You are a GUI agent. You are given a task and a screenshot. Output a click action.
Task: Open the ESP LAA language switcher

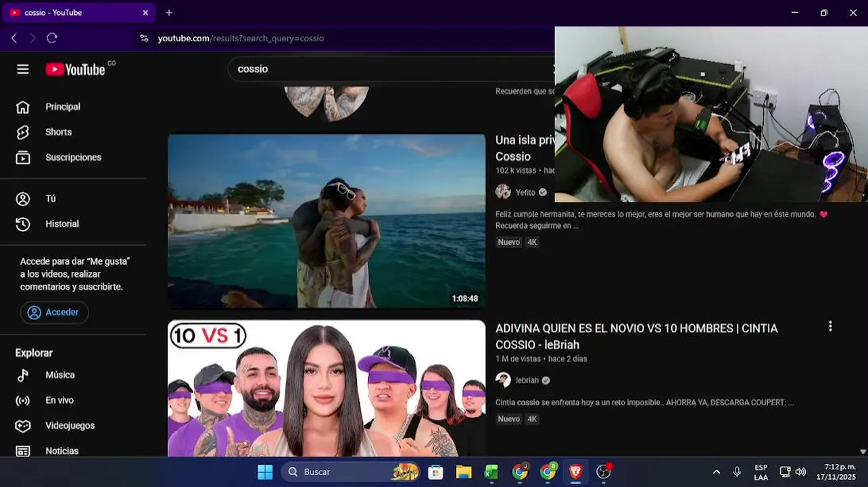[x=761, y=472]
